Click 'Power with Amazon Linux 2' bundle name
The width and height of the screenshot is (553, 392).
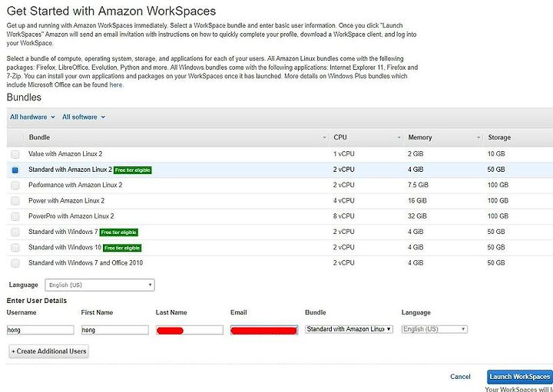coord(66,200)
